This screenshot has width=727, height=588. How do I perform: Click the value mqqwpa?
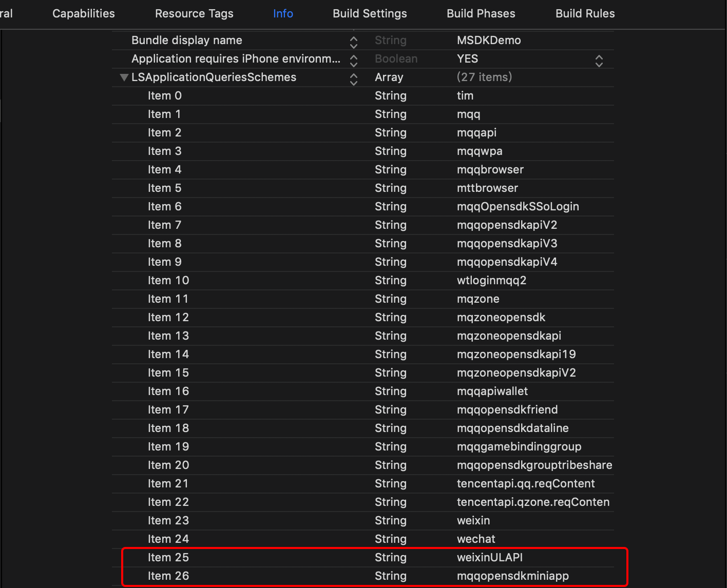[x=480, y=151]
